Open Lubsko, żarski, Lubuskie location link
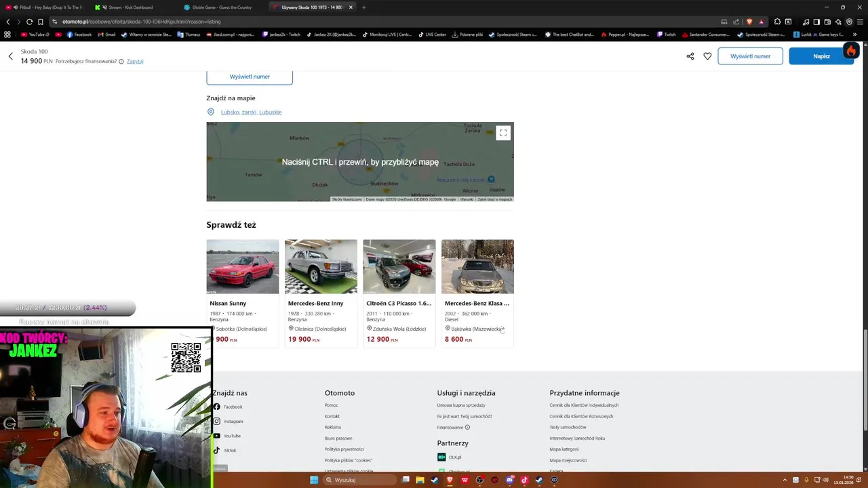 (251, 112)
